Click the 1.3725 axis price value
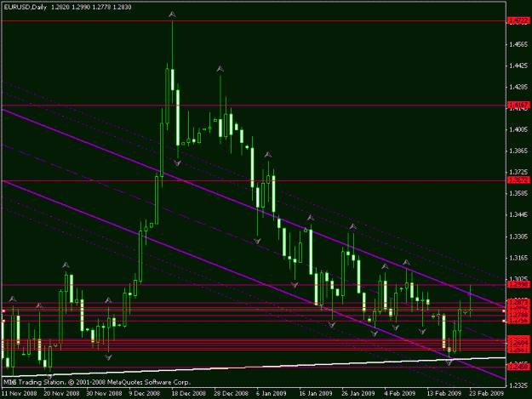This screenshot has width=532, height=399. pos(519,173)
